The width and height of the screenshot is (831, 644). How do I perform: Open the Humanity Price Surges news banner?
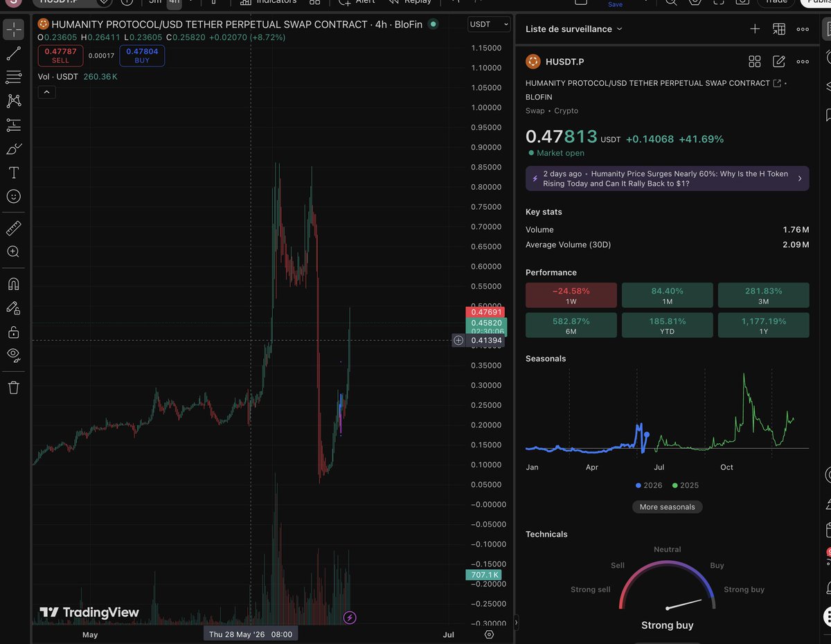668,179
